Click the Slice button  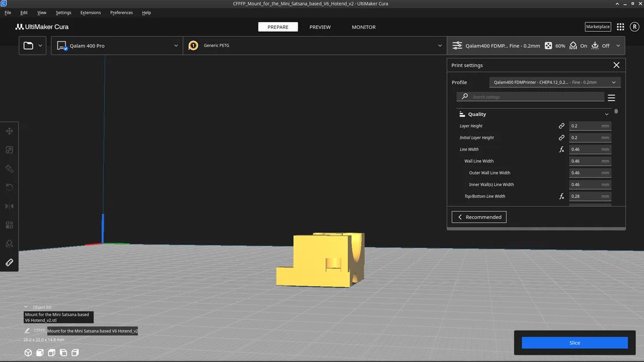coord(574,343)
